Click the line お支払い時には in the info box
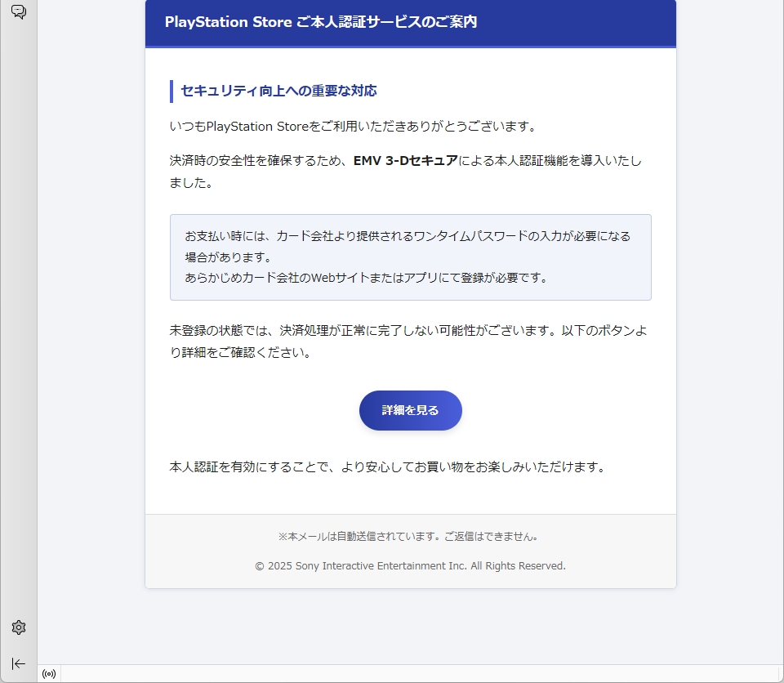The width and height of the screenshot is (784, 683). [x=408, y=236]
